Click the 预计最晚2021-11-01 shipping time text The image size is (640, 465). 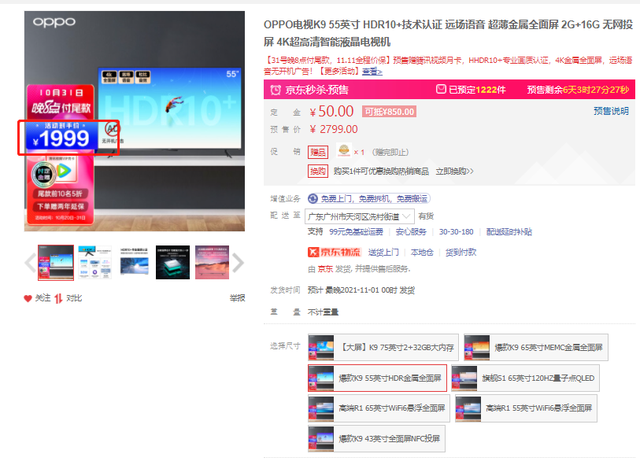click(x=361, y=290)
